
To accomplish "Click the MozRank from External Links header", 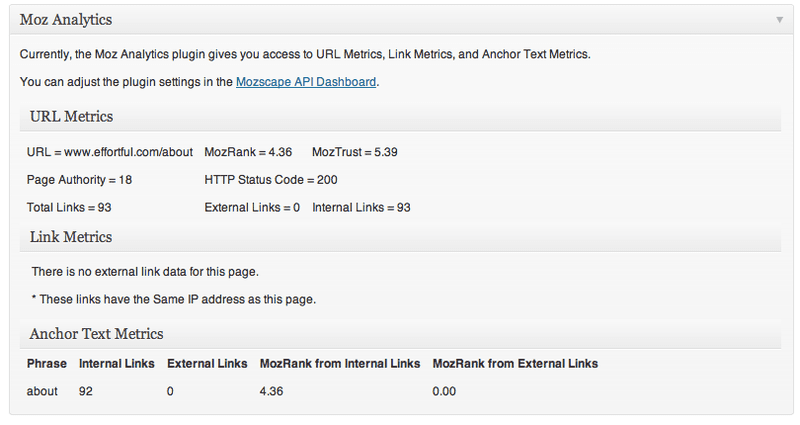I will point(515,363).
